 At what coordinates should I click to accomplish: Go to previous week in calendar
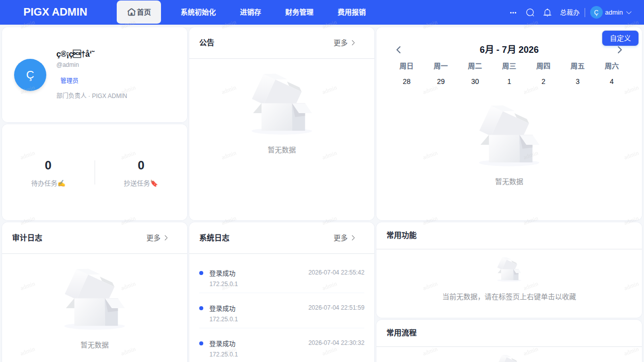[x=398, y=50]
